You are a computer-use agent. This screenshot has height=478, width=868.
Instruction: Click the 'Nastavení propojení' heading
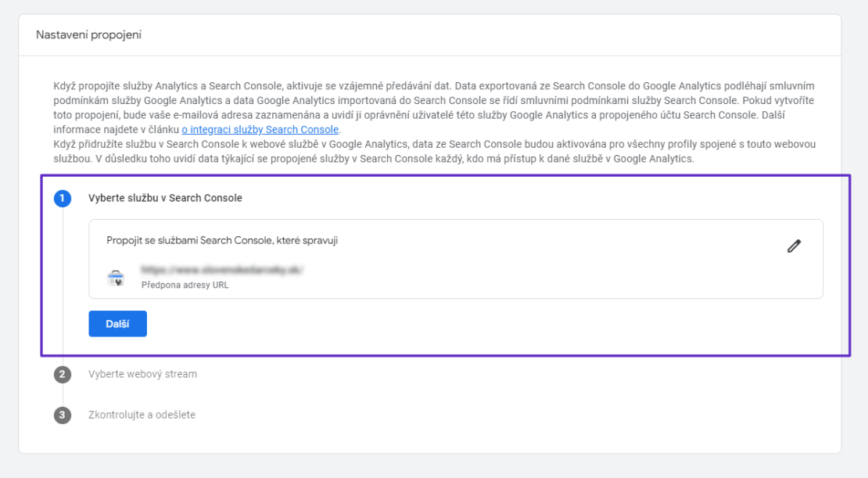(88, 35)
